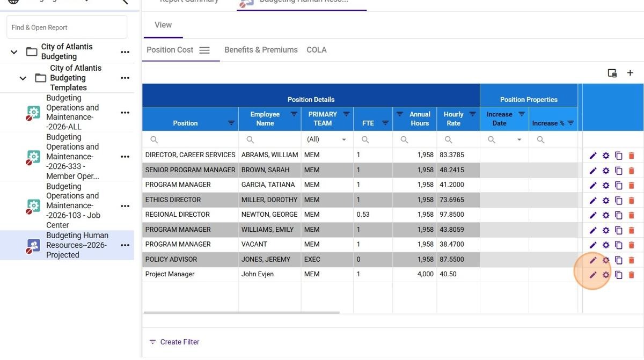
Task: Click the Hourly Rate column search box
Action: pyautogui.click(x=458, y=139)
